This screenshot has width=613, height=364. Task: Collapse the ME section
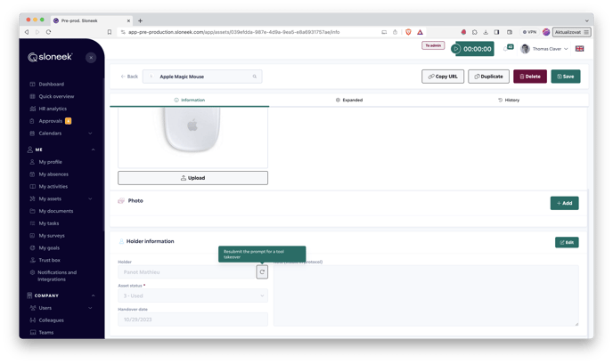[93, 150]
